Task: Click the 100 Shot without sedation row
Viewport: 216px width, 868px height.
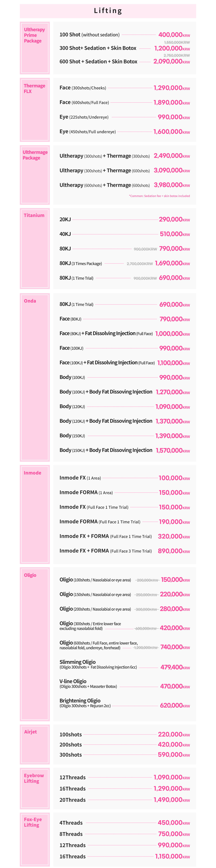Action: [x=89, y=35]
